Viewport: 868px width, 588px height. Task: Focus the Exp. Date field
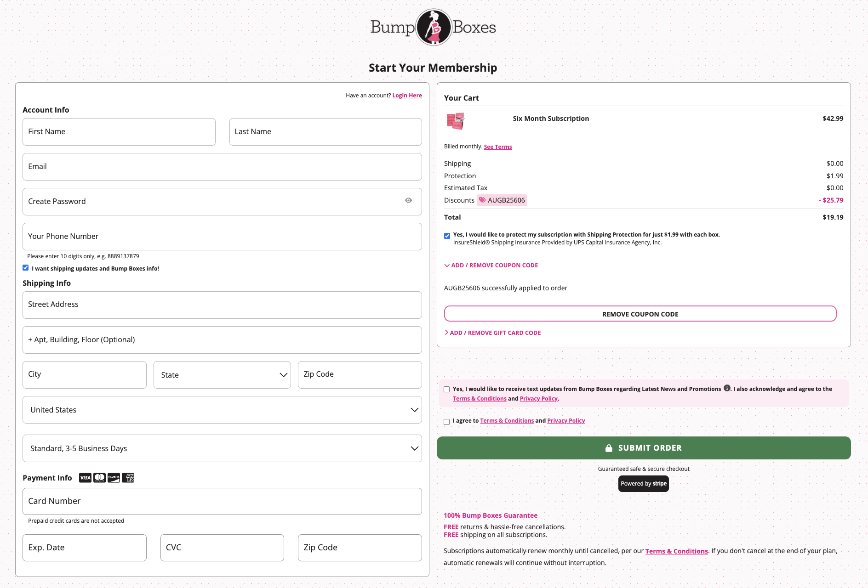85,548
